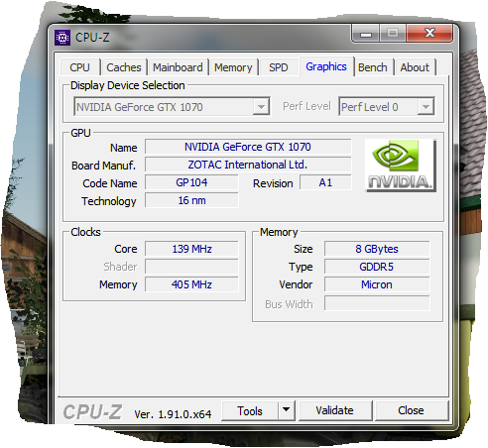Open the Caches tab
The image size is (488, 448).
tap(124, 67)
